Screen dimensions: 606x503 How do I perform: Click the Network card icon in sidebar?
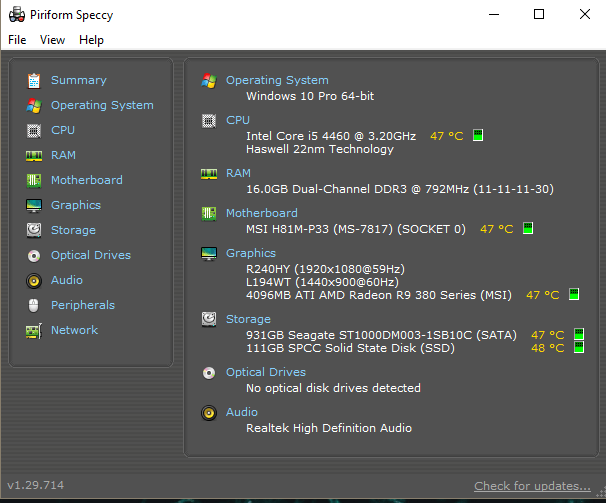pos(34,331)
